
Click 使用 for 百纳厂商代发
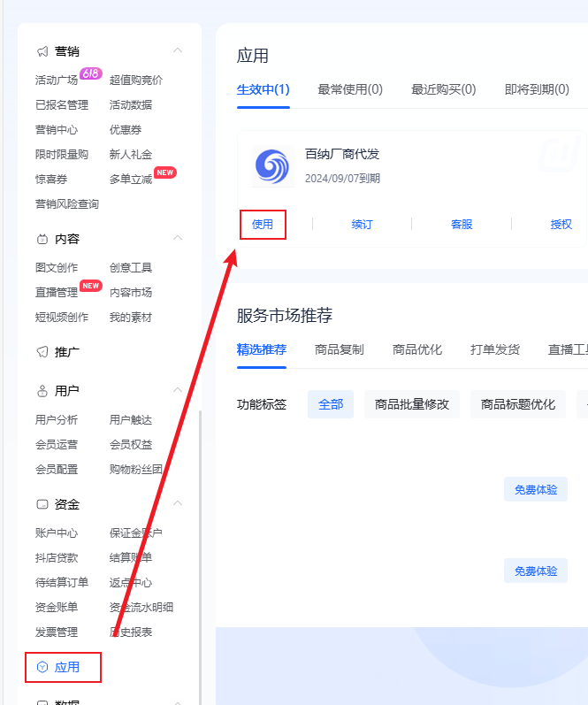tap(263, 225)
